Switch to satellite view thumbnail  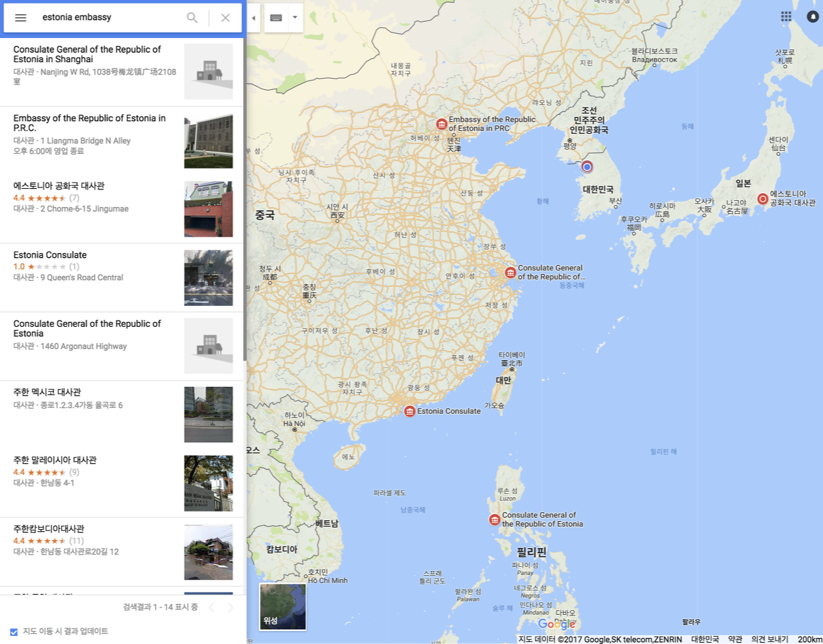click(283, 607)
